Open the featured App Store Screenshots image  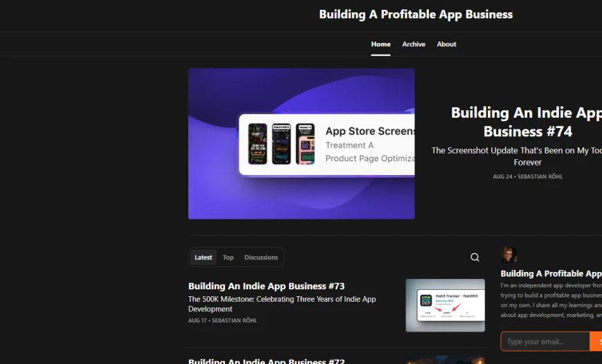[301, 143]
